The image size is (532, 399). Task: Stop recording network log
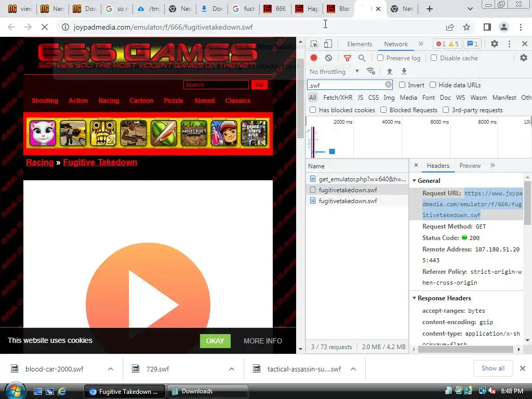(314, 58)
